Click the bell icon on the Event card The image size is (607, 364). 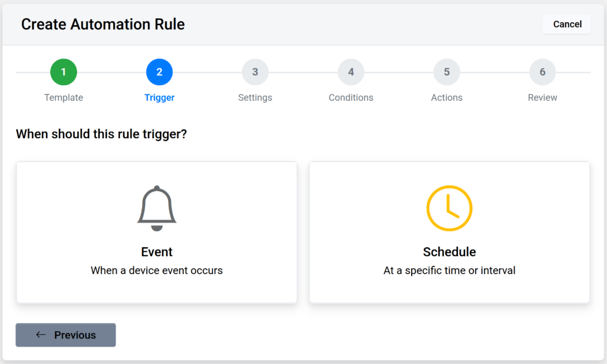[x=157, y=208]
